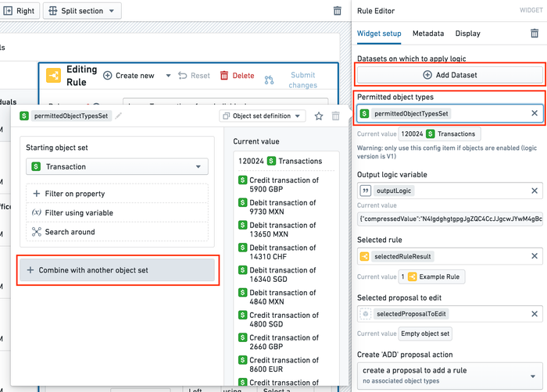Open the Create ADD proposal action dropdown
Screen dimensions: 547x392
[448, 375]
